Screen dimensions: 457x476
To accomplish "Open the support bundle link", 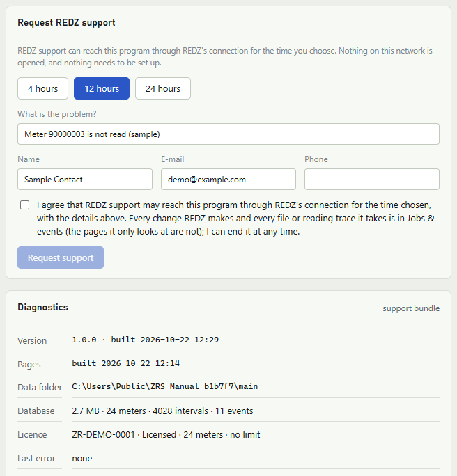I will tap(411, 308).
